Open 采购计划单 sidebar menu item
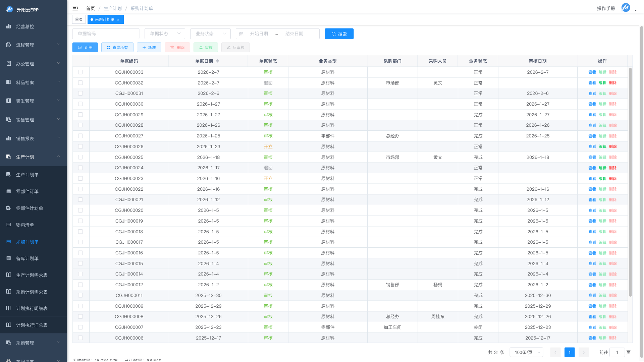Screen dimensions: 644x362 point(27,242)
